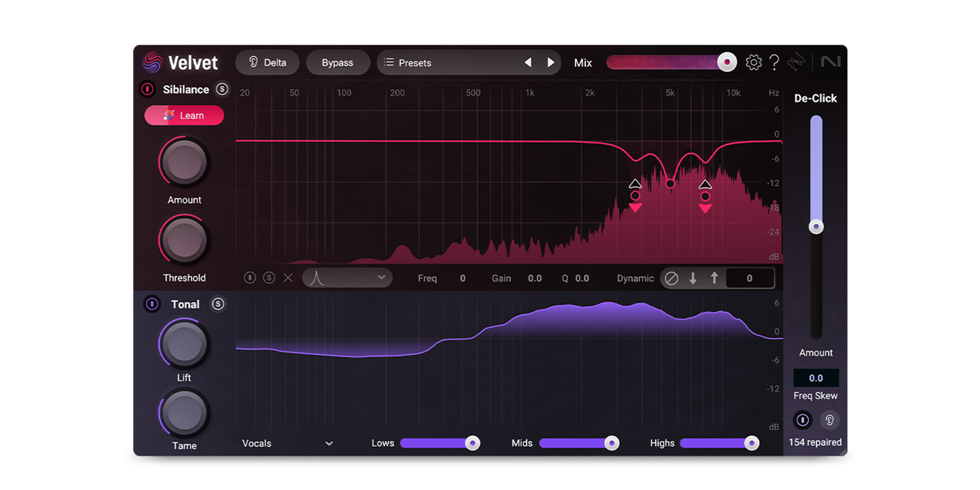Toggle the Tonal power button
The image size is (980, 490).
(x=152, y=304)
